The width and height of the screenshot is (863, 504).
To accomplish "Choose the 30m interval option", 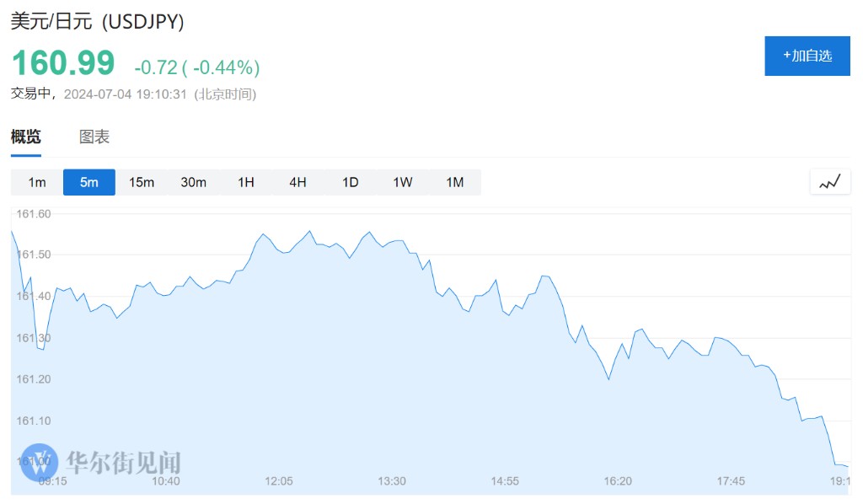I will (194, 182).
